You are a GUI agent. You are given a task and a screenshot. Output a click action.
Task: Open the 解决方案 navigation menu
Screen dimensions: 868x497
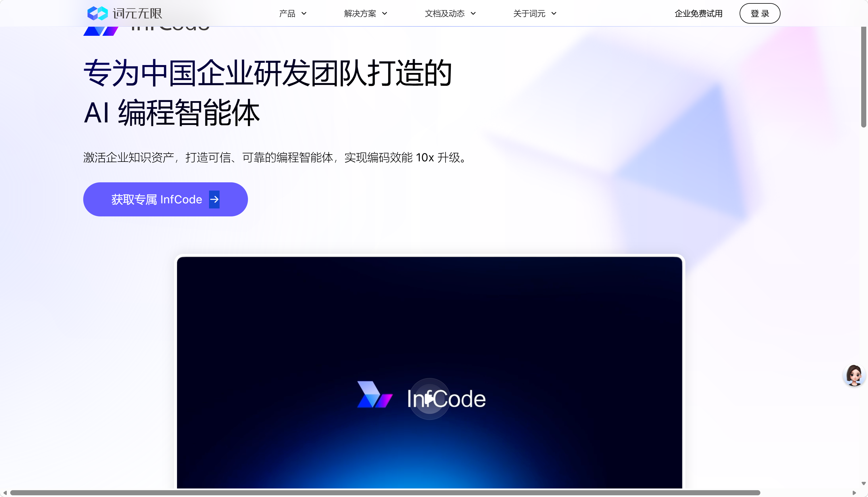pos(360,14)
